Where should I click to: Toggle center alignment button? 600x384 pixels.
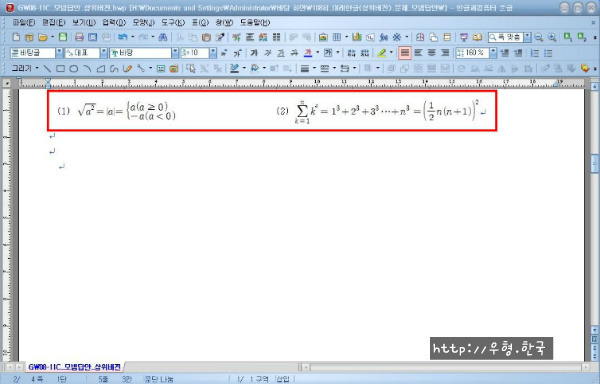coord(432,53)
